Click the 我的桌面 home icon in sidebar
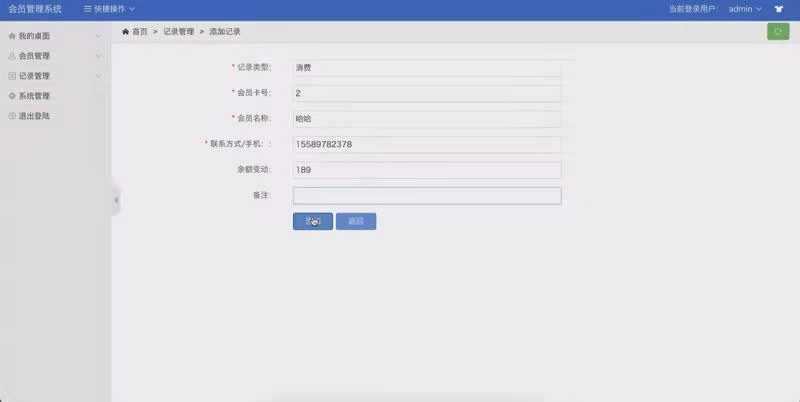 [12, 36]
